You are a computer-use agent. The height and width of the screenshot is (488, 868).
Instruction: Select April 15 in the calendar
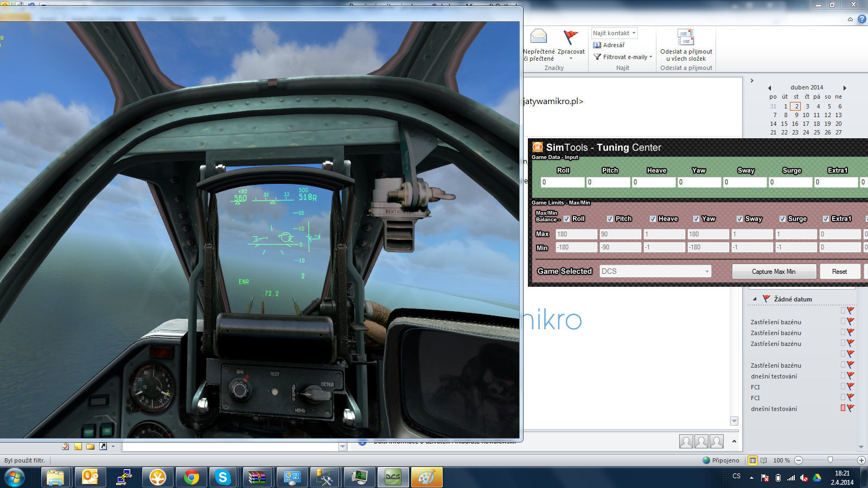[784, 124]
